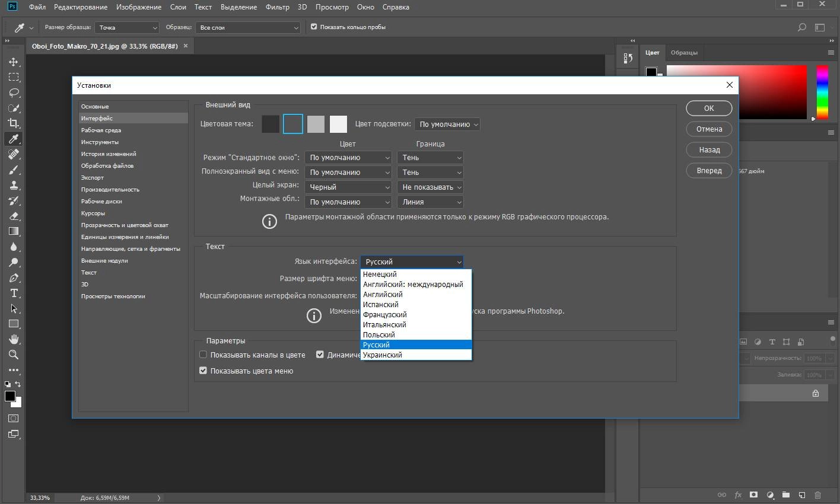This screenshot has width=840, height=504.
Task: Open Полноэкранный вид с меню border dropdown
Action: click(430, 172)
